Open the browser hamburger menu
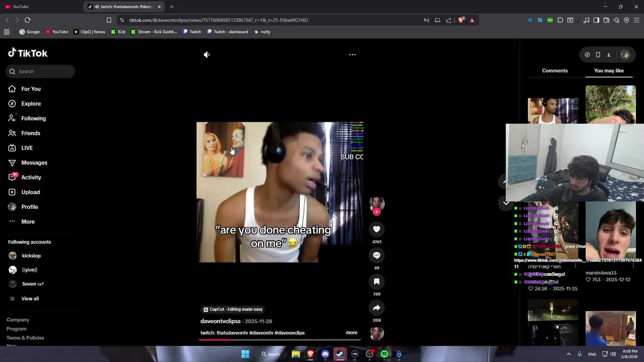644x362 pixels. pos(636,20)
